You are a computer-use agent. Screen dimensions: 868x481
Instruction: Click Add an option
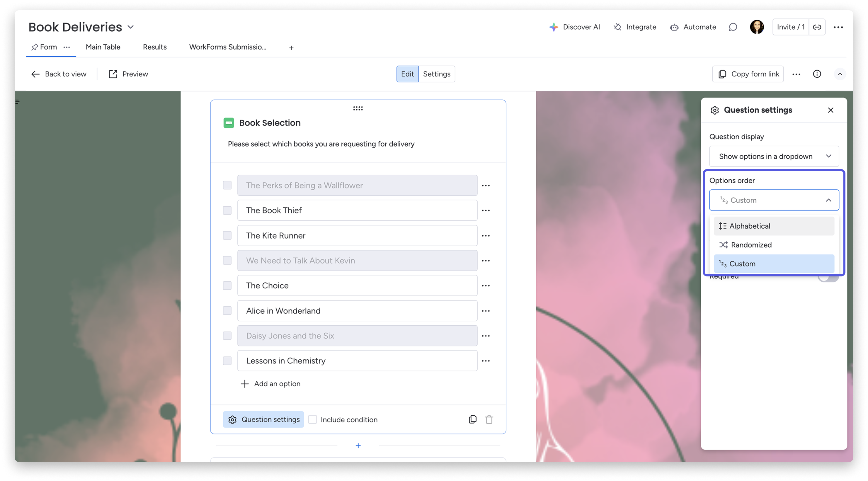(270, 384)
